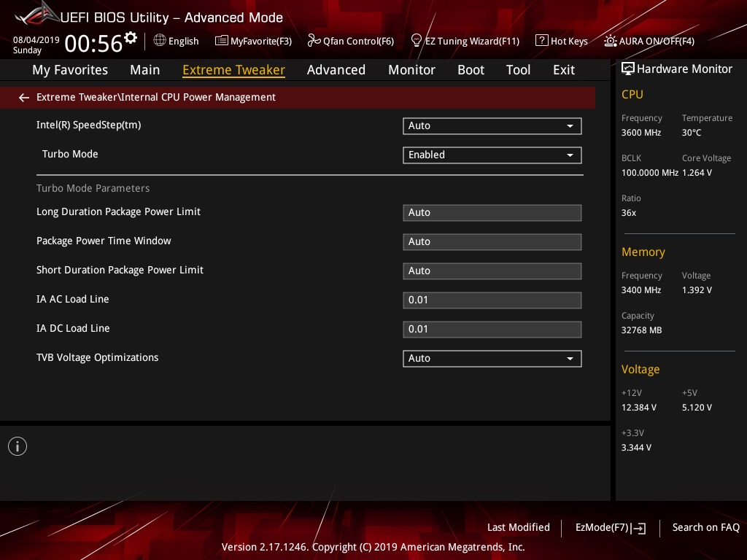Click the Extreme Tweaker breadcrumb path text
This screenshot has height=560, width=747.
coord(156,97)
